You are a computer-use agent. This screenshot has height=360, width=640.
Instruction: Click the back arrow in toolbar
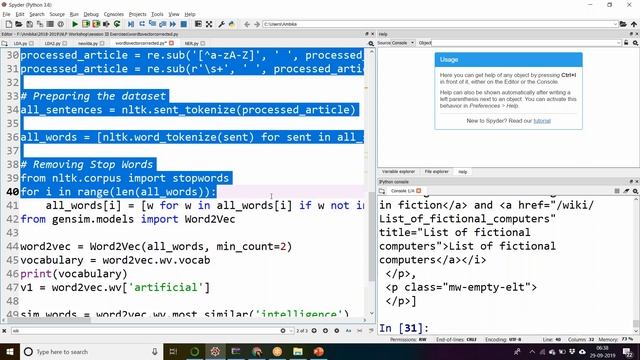click(247, 24)
